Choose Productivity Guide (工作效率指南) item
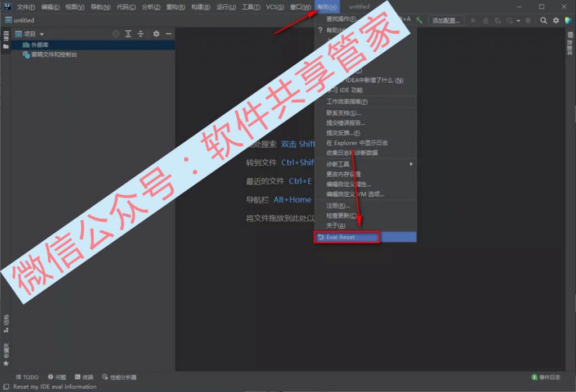576x392 pixels. (365, 102)
